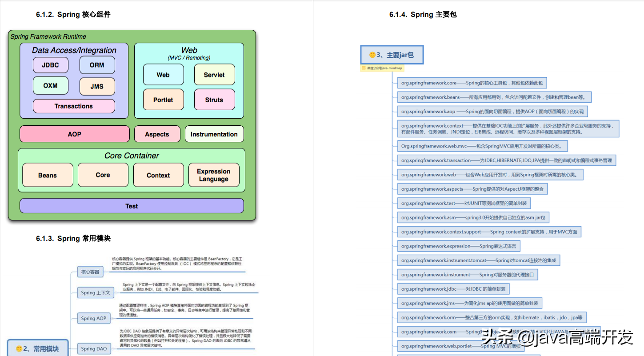Click heading '6.1.4. Spring 主要包'

[423, 14]
